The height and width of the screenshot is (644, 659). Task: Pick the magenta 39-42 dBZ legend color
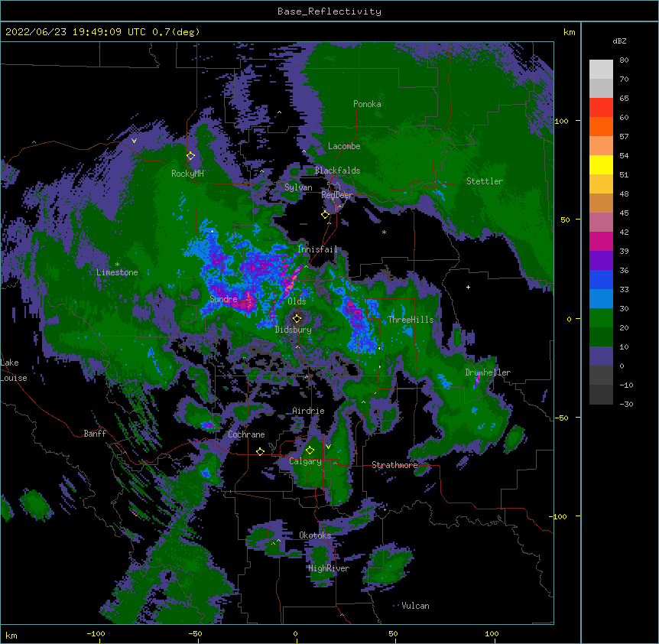click(601, 241)
